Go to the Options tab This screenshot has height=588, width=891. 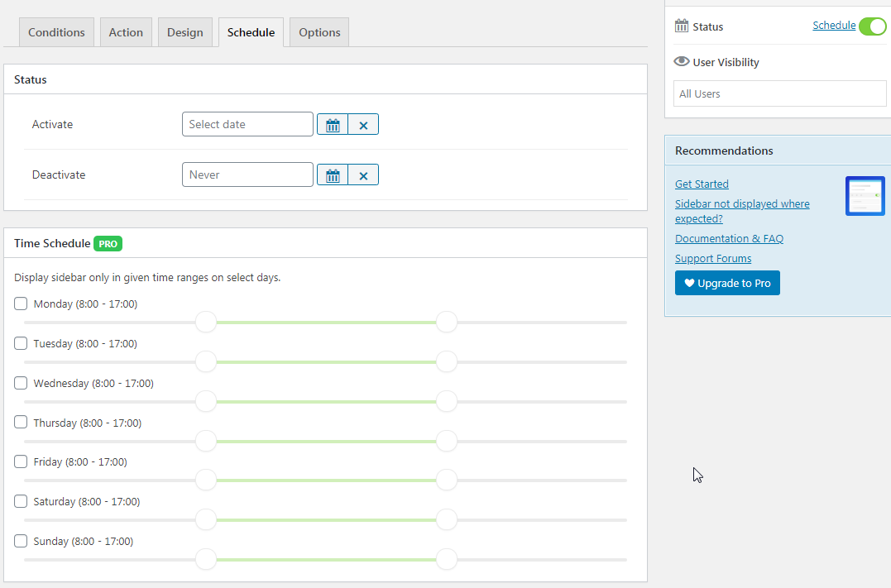tap(319, 32)
